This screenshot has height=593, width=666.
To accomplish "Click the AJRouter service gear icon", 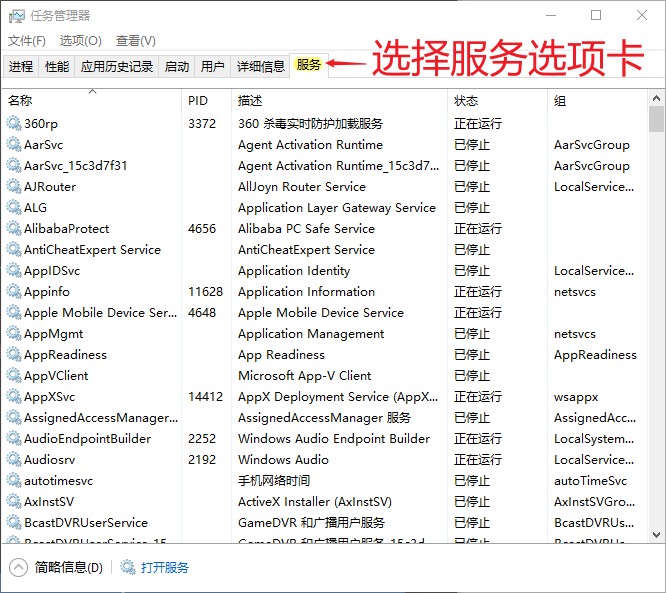I will click(14, 186).
